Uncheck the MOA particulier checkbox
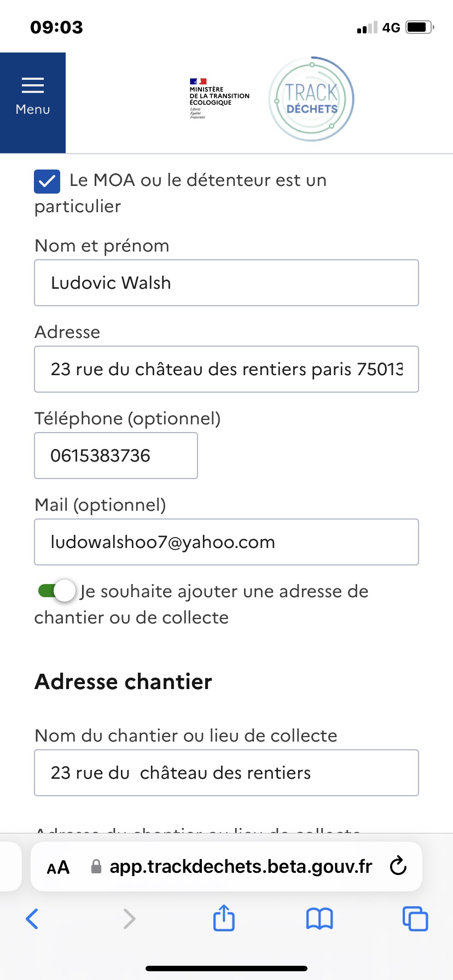The height and width of the screenshot is (980, 453). click(47, 181)
